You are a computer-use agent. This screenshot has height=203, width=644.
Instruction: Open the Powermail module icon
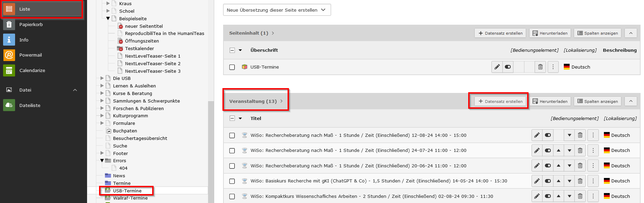9,55
